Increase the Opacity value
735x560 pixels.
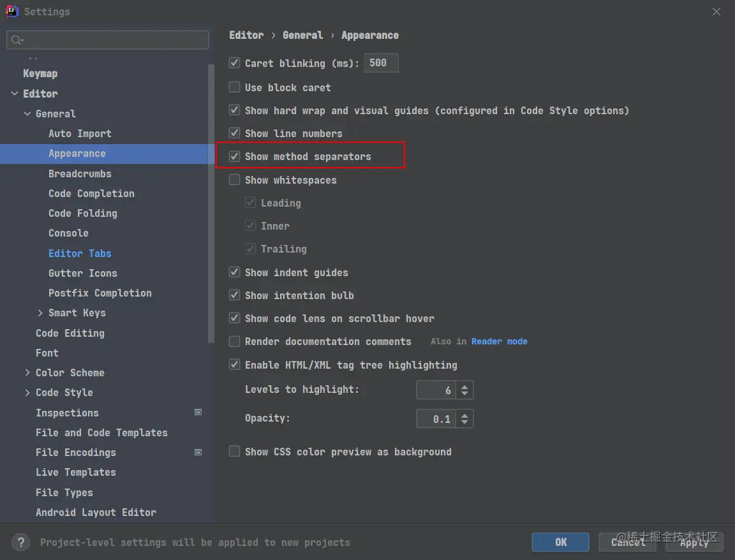[x=464, y=415]
